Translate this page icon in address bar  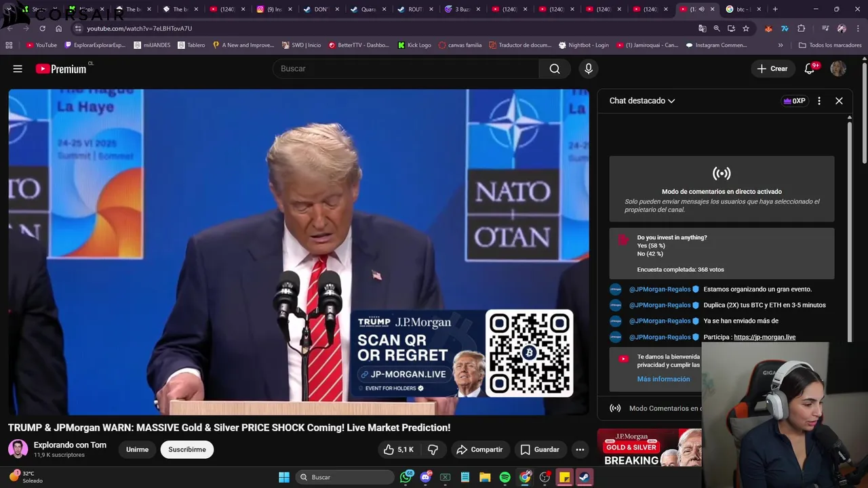click(703, 28)
